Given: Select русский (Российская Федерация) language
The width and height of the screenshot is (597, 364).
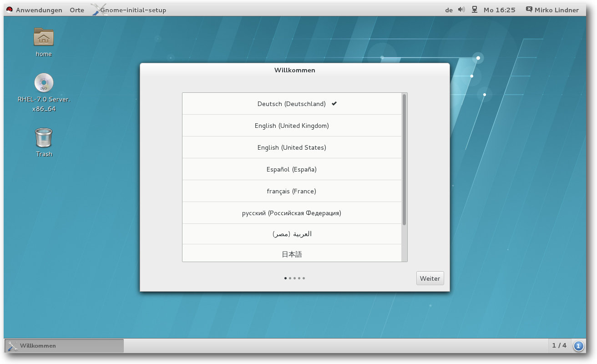Looking at the screenshot, I should (292, 213).
